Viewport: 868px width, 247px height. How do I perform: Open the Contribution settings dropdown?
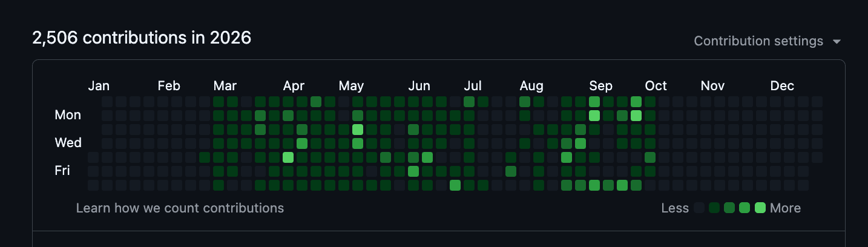click(x=768, y=41)
